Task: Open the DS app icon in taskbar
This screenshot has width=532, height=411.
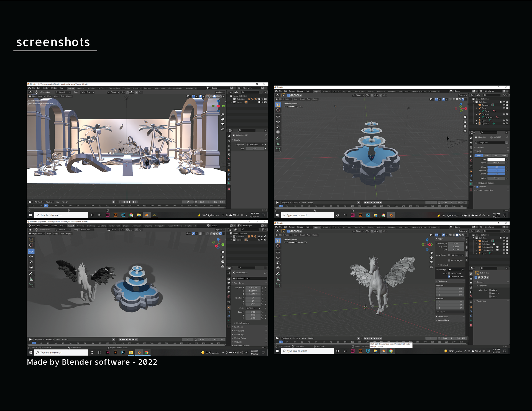Action: coord(154,215)
